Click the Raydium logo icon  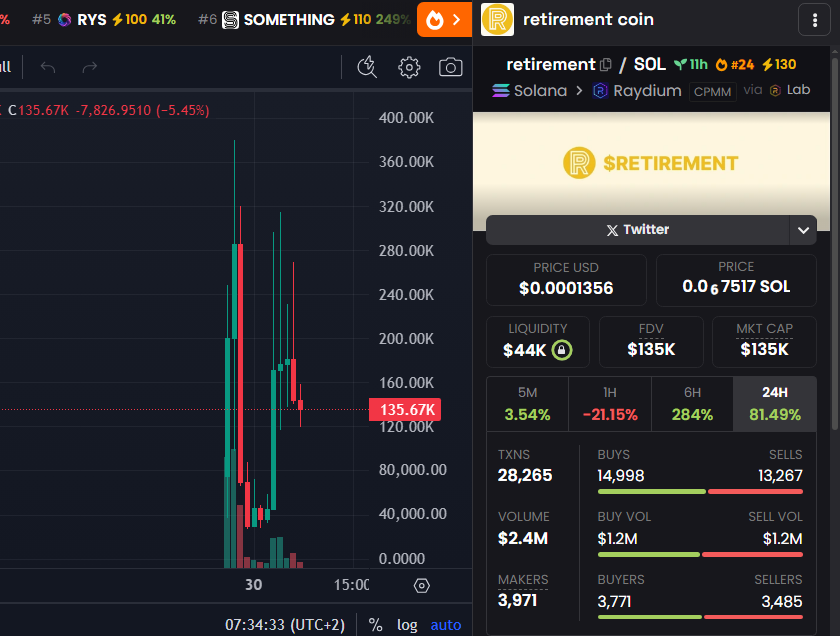coord(600,91)
